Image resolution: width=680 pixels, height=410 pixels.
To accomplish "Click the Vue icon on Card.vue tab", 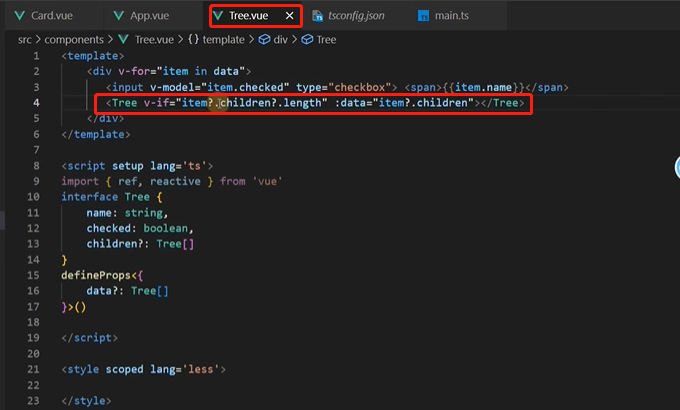I will (20, 16).
